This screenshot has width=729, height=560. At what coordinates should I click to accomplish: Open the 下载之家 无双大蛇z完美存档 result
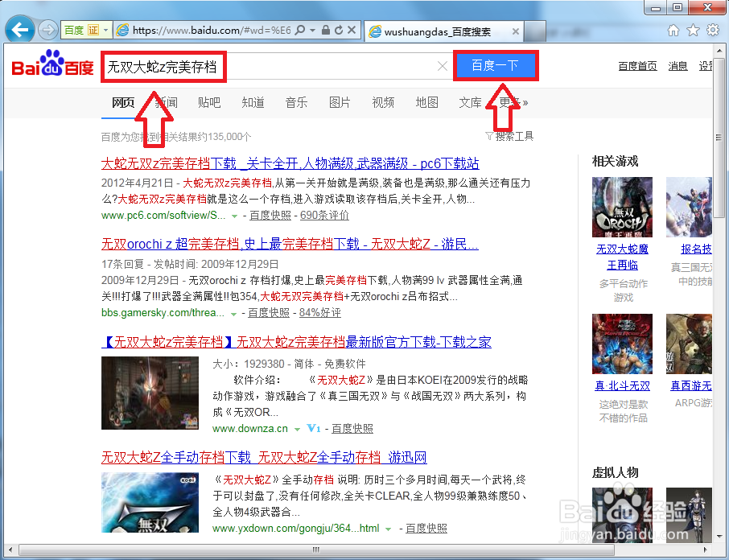click(x=296, y=342)
